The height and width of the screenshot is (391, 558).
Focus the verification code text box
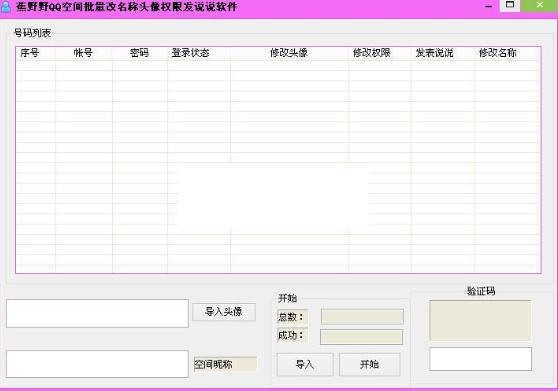coord(480,359)
